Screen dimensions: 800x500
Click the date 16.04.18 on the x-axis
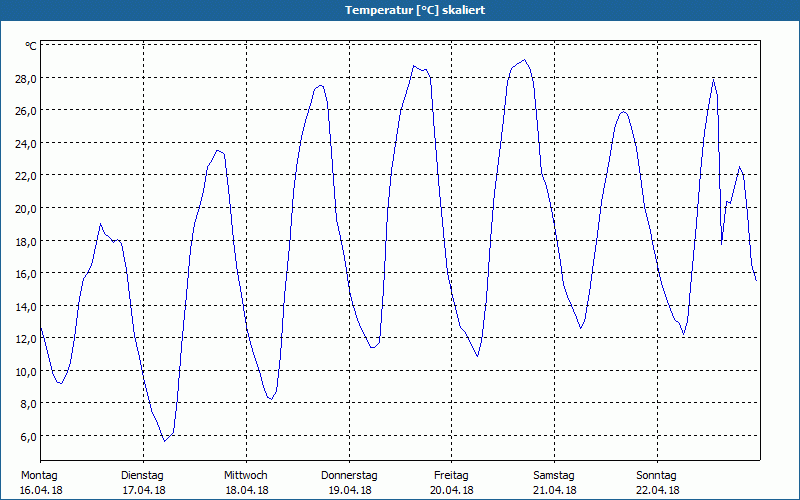pyautogui.click(x=40, y=490)
